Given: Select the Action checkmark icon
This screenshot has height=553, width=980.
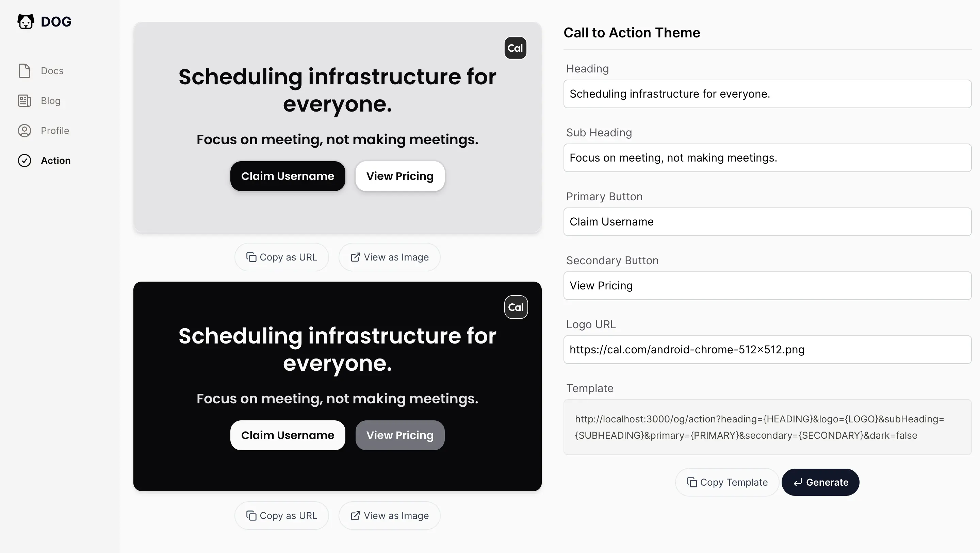Looking at the screenshot, I should pyautogui.click(x=24, y=161).
